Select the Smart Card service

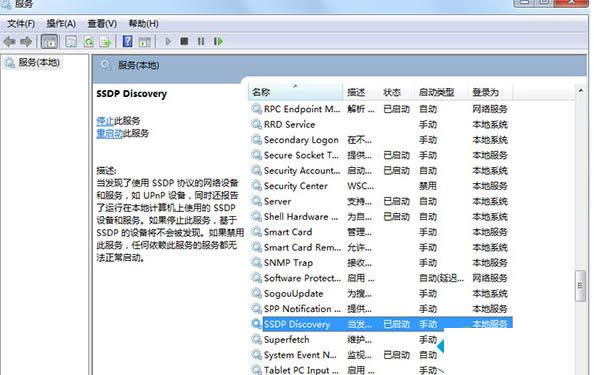pyautogui.click(x=381, y=232)
